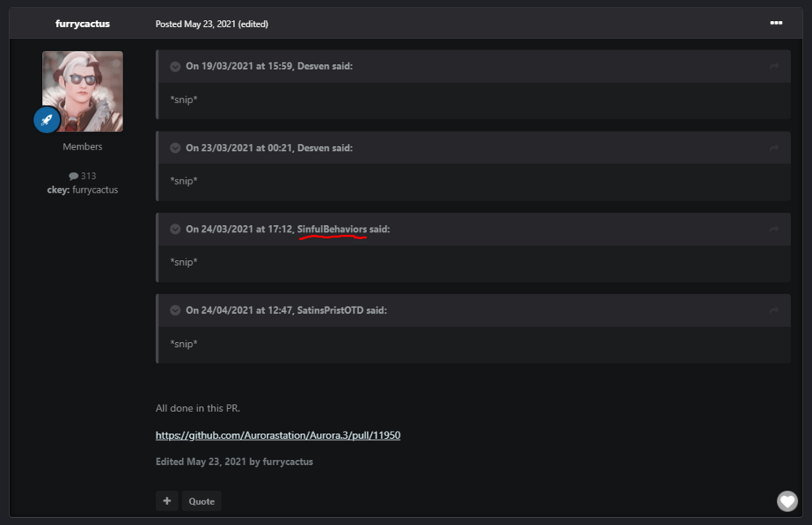Click the (edited) label in post header
Screen dimensions: 812x525
253,24
